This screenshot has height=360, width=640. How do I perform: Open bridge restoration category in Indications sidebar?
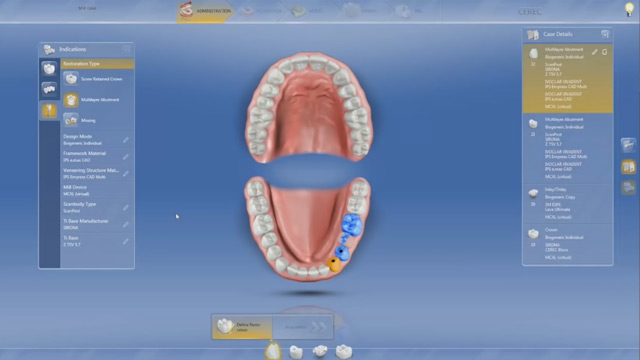click(49, 89)
